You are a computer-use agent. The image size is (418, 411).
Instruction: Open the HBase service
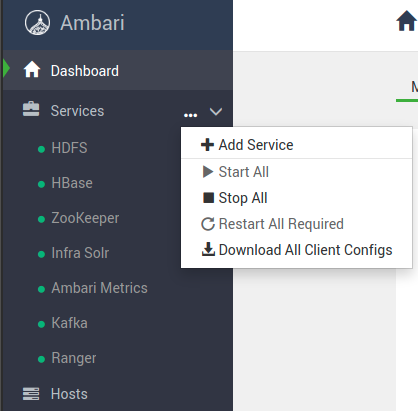[72, 183]
